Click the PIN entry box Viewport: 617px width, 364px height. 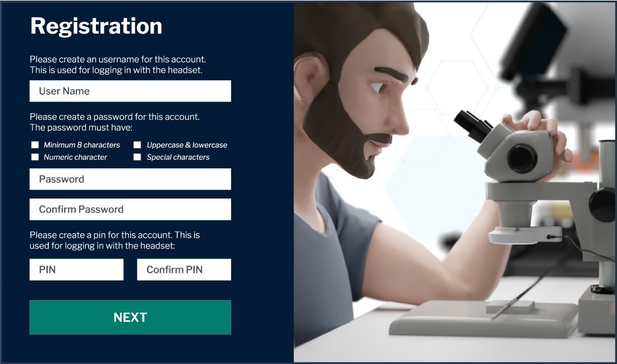point(76,270)
